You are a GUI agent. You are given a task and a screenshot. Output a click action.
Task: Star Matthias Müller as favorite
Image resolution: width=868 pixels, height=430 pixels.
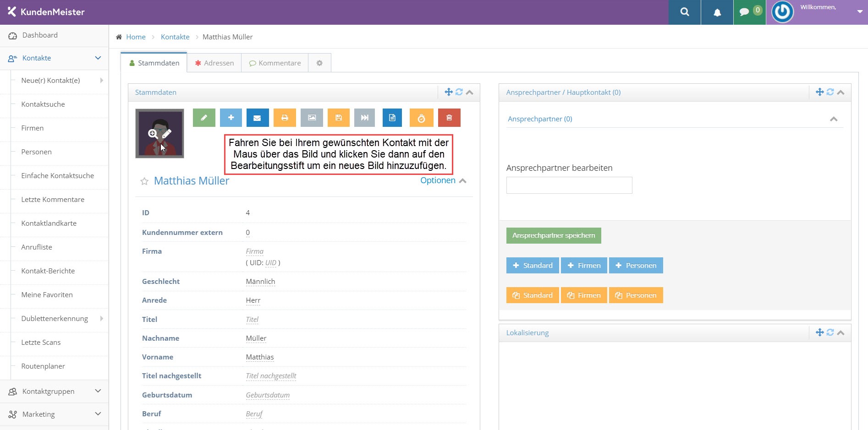[144, 181]
